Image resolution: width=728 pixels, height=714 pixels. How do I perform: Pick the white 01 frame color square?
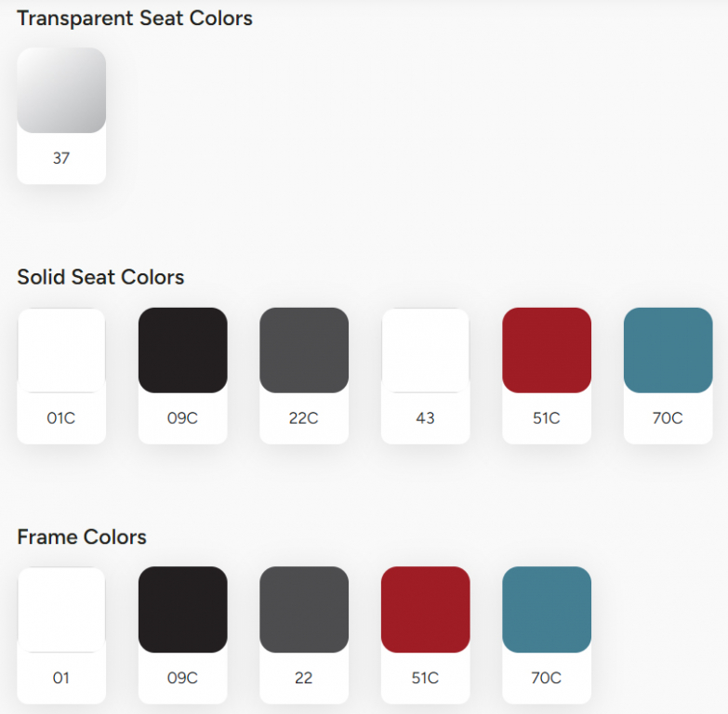[61, 609]
